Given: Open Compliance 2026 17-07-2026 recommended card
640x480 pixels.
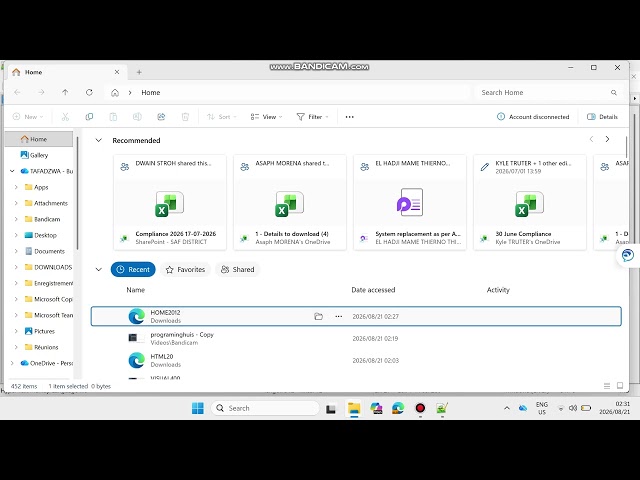Looking at the screenshot, I should coord(170,202).
